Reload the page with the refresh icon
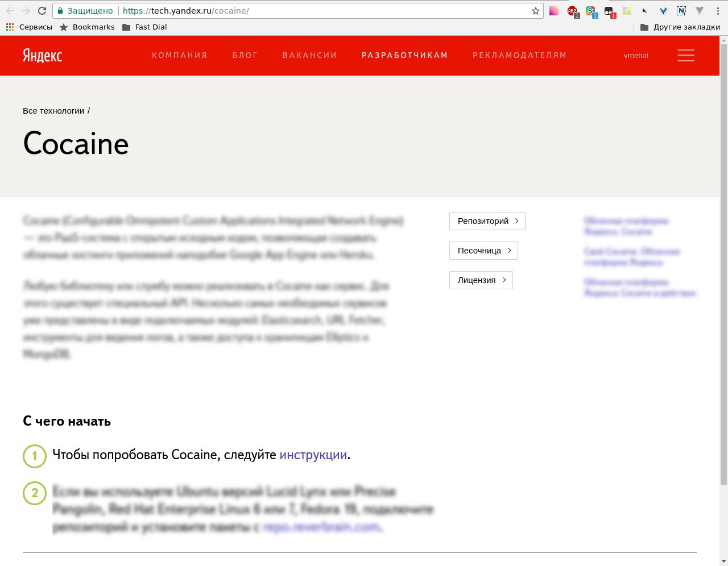The height and width of the screenshot is (566, 728). pyautogui.click(x=42, y=11)
